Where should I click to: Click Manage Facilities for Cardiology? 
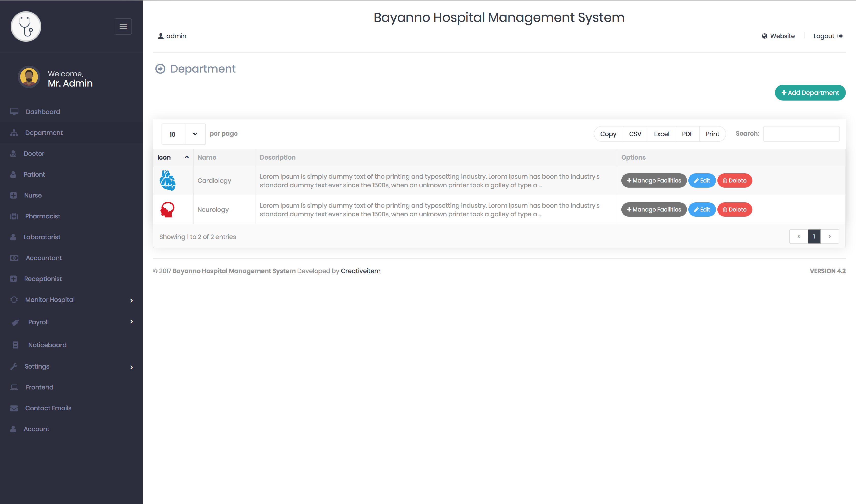click(653, 180)
